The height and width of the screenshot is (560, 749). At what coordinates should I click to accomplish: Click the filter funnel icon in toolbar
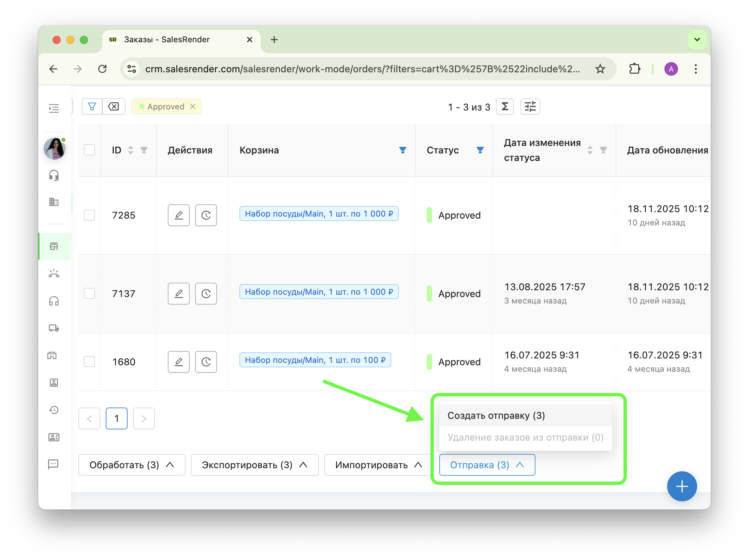[92, 107]
